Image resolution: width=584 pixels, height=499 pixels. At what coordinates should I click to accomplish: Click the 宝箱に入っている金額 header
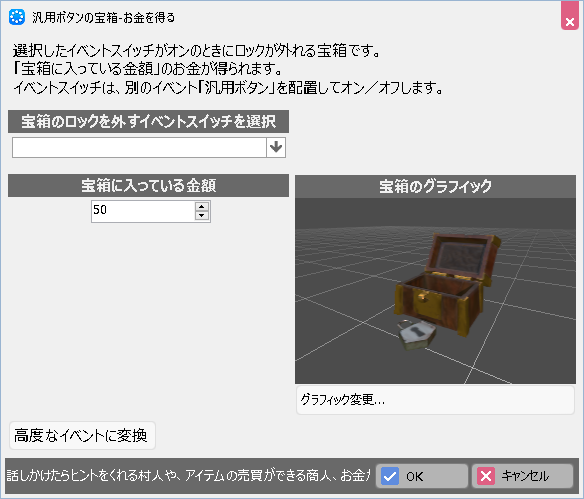(x=148, y=185)
